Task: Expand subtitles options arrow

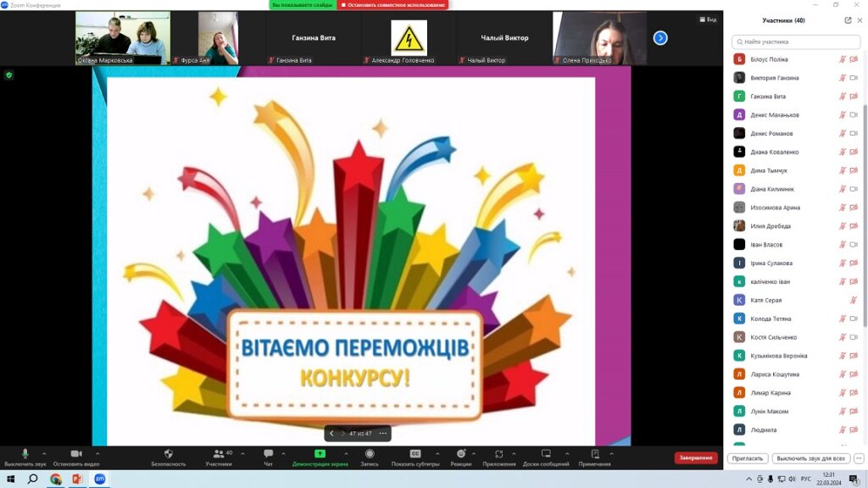Action: 437,454
